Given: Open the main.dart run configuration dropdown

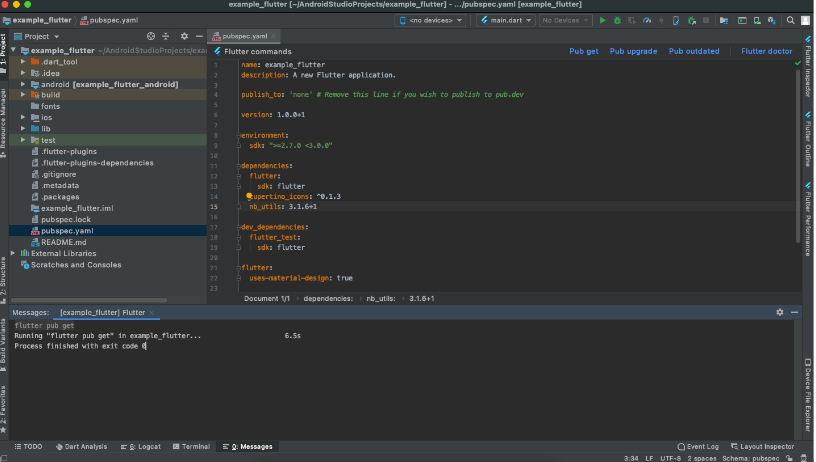Looking at the screenshot, I should [x=507, y=20].
